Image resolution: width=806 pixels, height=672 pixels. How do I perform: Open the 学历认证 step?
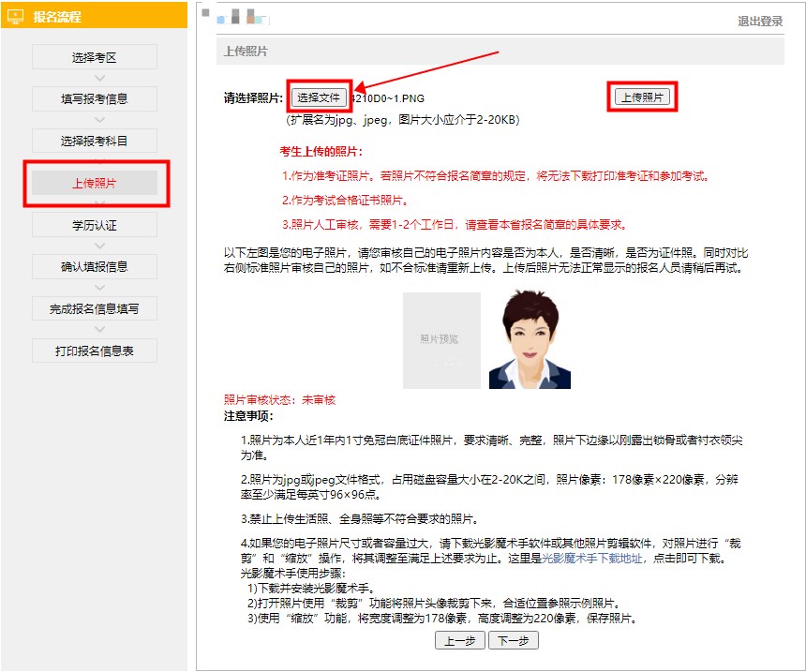click(95, 225)
